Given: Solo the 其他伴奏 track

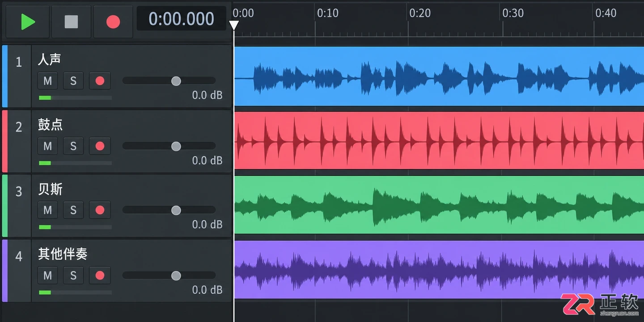Looking at the screenshot, I should [73, 275].
